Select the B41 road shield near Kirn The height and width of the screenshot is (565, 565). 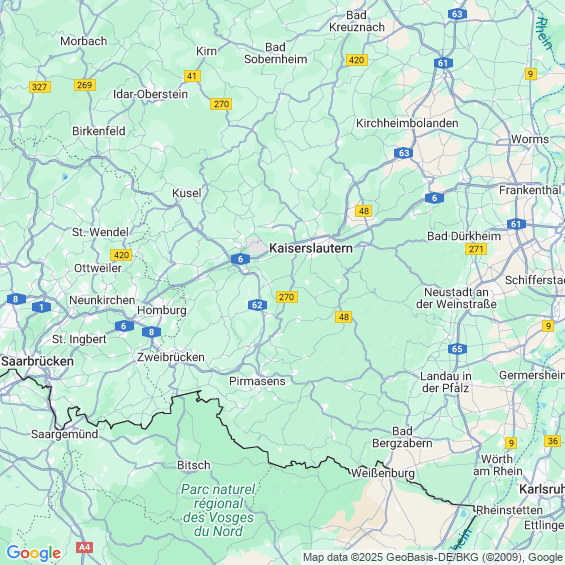(x=192, y=76)
